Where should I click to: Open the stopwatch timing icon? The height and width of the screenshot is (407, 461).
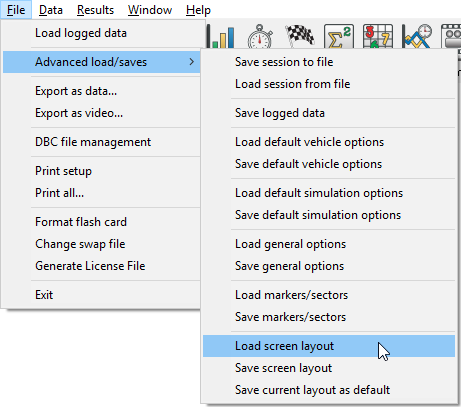(260, 37)
